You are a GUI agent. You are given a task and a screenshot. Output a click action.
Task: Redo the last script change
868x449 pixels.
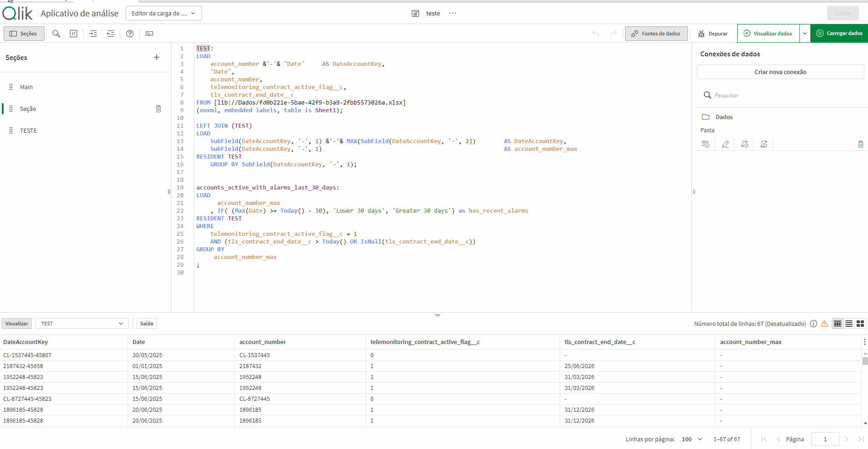coord(613,34)
